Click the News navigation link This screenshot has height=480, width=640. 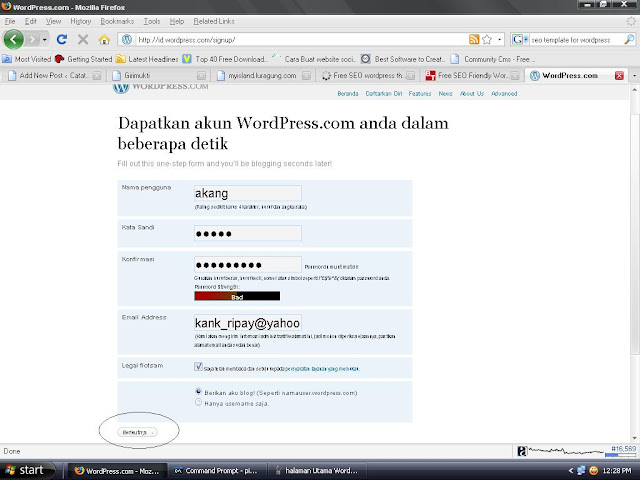point(445,93)
